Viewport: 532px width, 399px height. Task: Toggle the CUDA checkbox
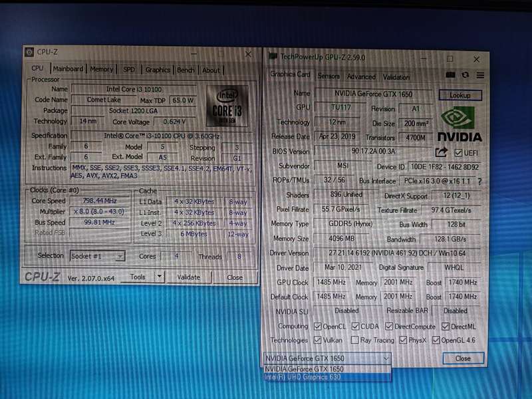[355, 327]
